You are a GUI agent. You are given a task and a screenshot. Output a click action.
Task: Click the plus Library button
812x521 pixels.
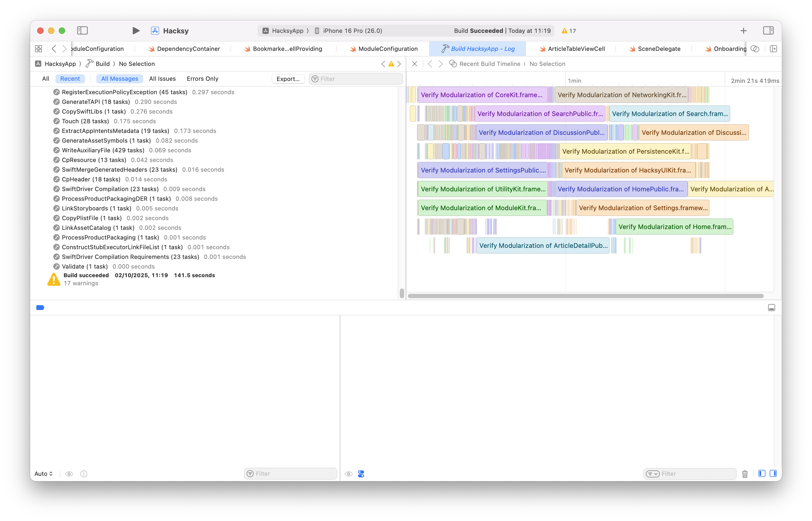(x=743, y=31)
